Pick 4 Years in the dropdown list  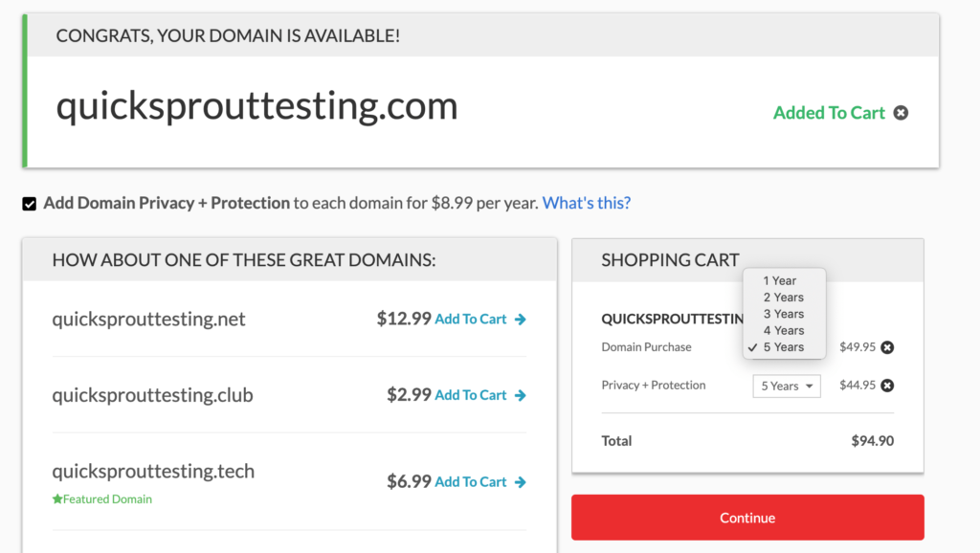[784, 330]
